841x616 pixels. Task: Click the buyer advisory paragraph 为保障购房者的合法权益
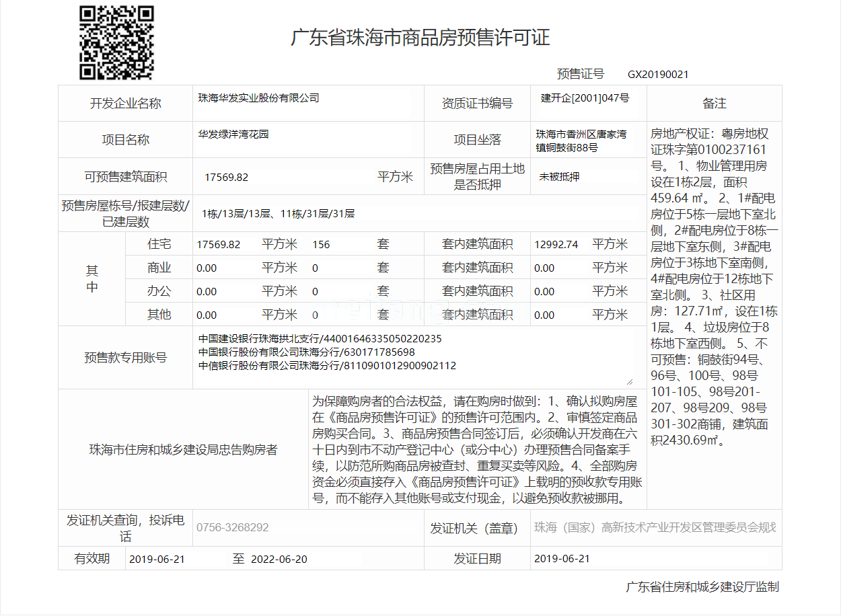pyautogui.click(x=477, y=449)
